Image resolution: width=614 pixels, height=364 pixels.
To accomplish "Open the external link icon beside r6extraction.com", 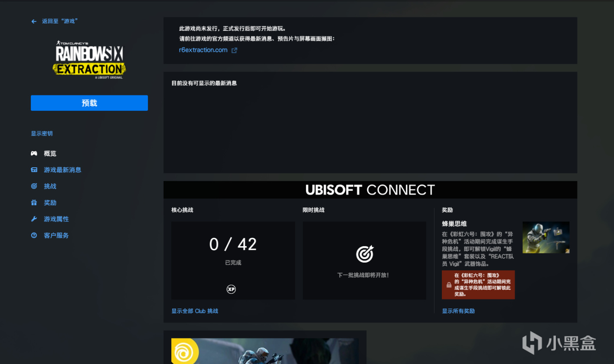I will pos(234,50).
